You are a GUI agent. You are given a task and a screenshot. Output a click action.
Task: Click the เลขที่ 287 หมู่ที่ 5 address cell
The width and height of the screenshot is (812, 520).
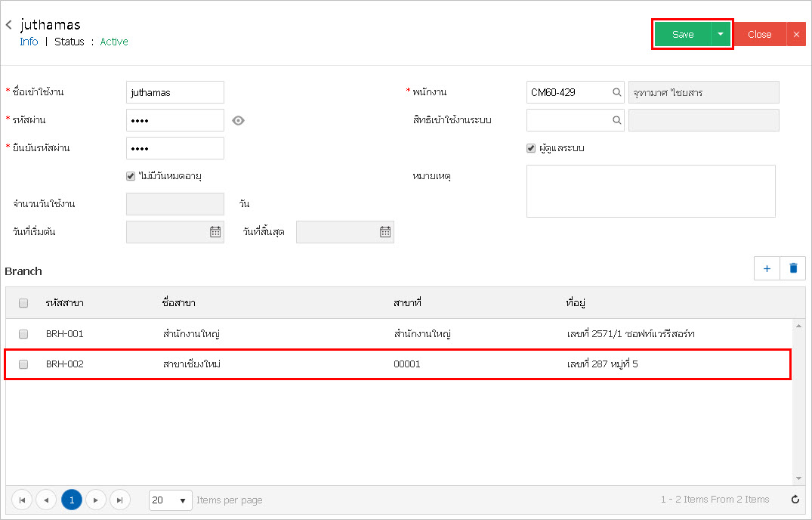tap(602, 364)
